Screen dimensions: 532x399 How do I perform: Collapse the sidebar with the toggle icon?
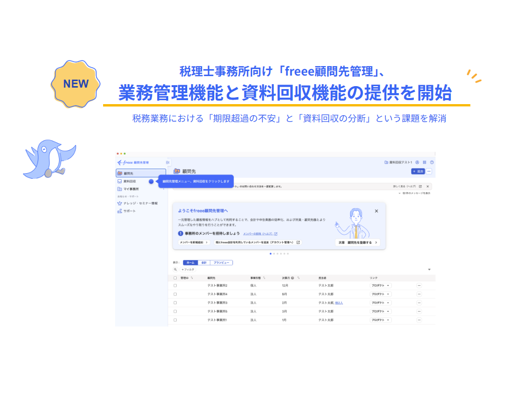[x=168, y=163]
